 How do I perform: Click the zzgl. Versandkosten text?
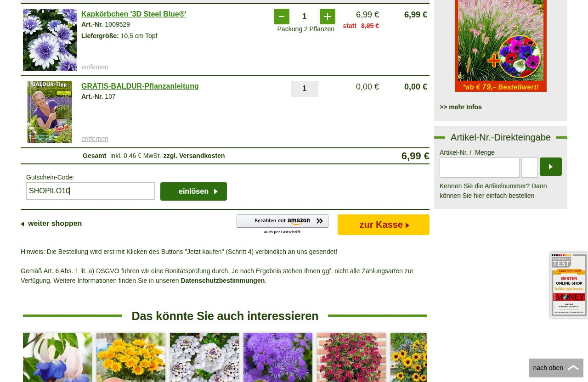click(x=194, y=156)
